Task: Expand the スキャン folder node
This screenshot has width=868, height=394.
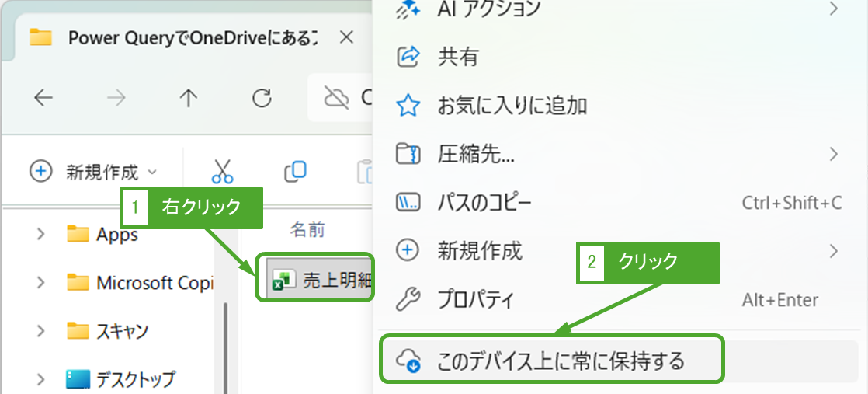Action: coord(40,331)
